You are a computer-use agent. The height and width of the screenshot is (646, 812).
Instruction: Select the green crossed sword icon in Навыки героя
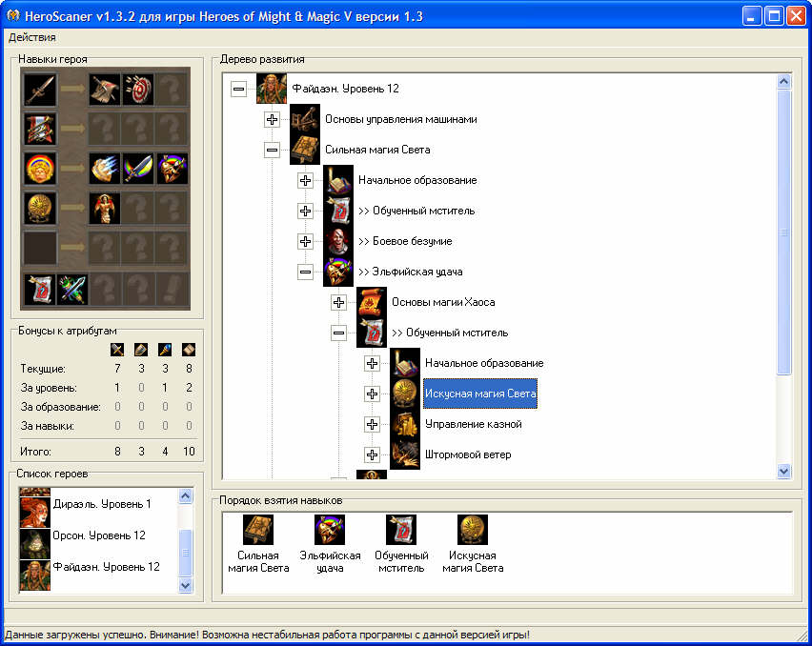click(x=72, y=289)
